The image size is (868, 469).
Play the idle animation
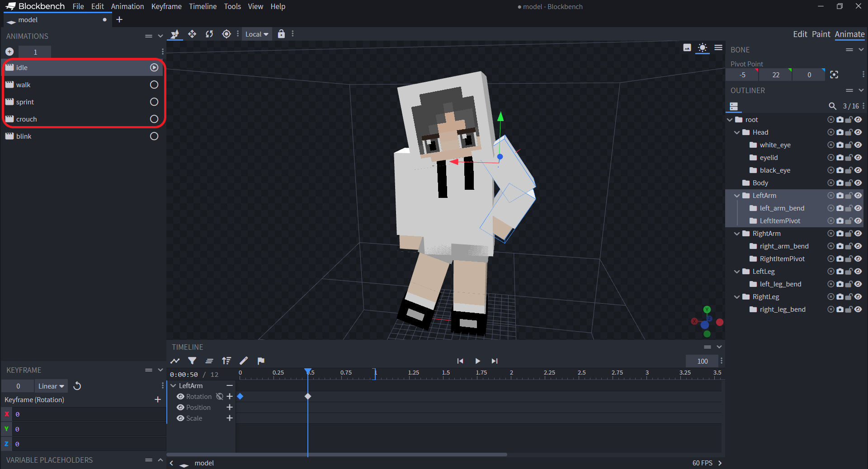154,67
